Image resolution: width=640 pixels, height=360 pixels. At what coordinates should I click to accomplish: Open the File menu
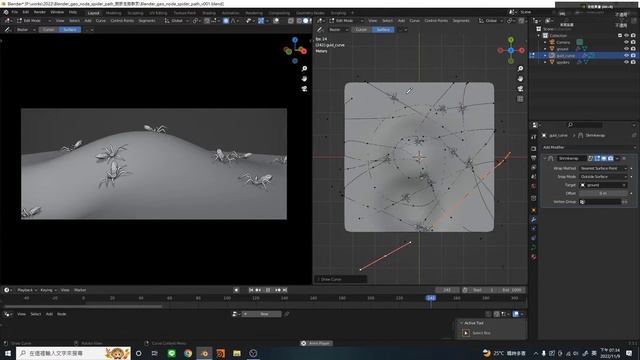pos(15,12)
